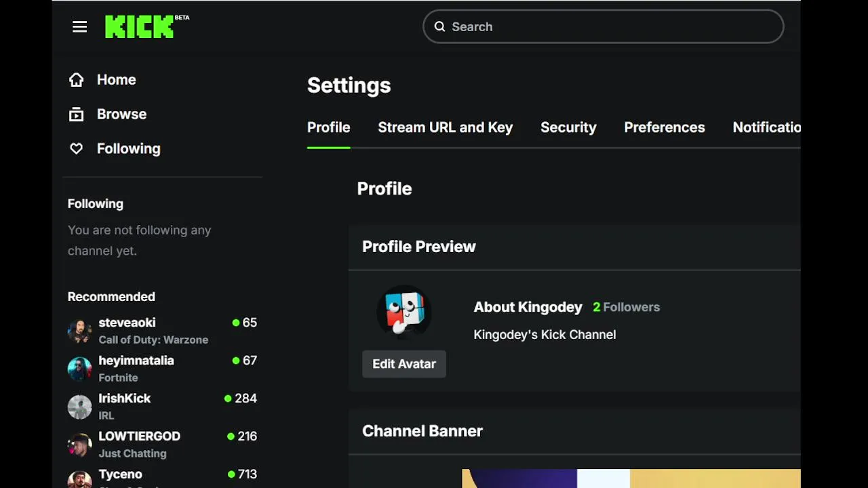
Task: Click the "2 Followers" count
Action: pyautogui.click(x=626, y=307)
